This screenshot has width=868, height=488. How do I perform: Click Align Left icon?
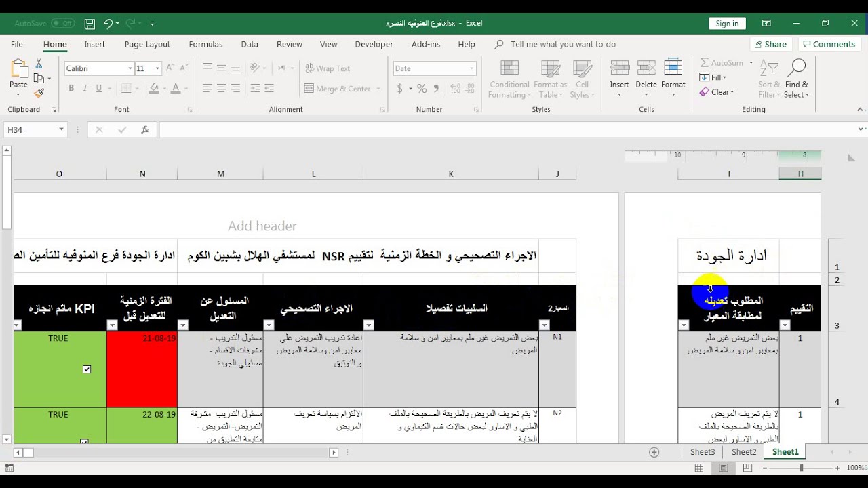click(207, 89)
